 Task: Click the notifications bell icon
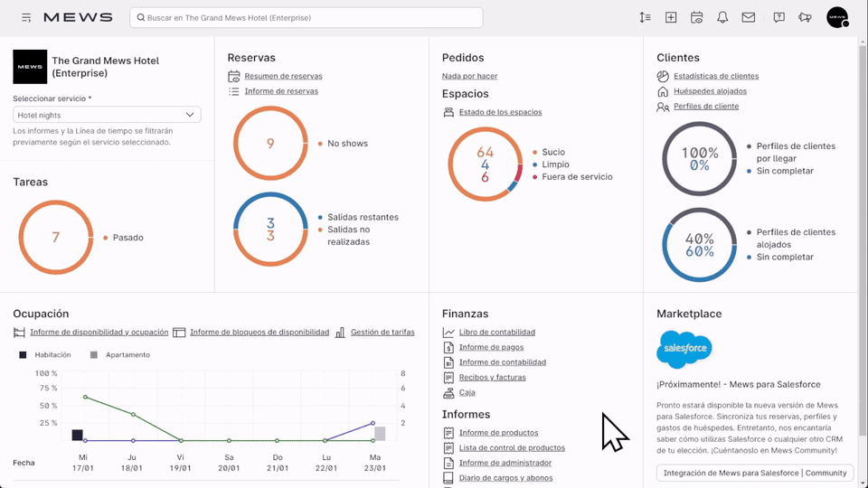[722, 17]
